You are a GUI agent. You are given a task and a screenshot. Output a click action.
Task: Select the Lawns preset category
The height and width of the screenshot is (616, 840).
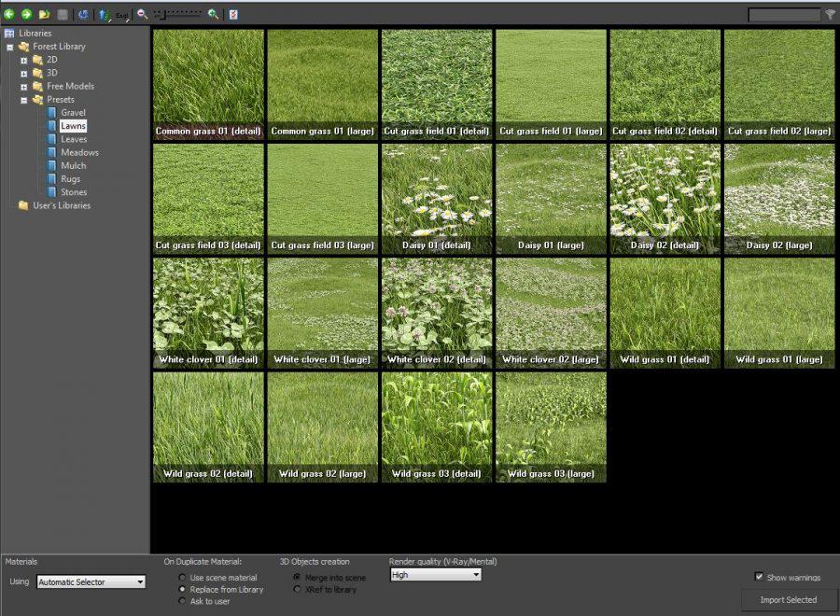click(x=73, y=126)
